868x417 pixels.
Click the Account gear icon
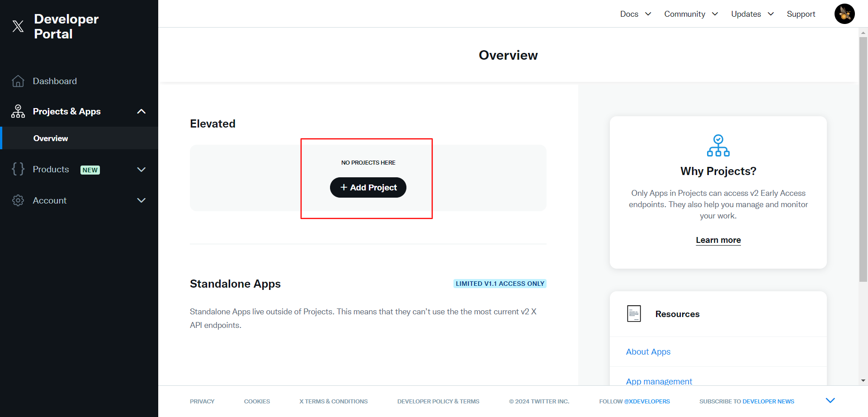18,200
